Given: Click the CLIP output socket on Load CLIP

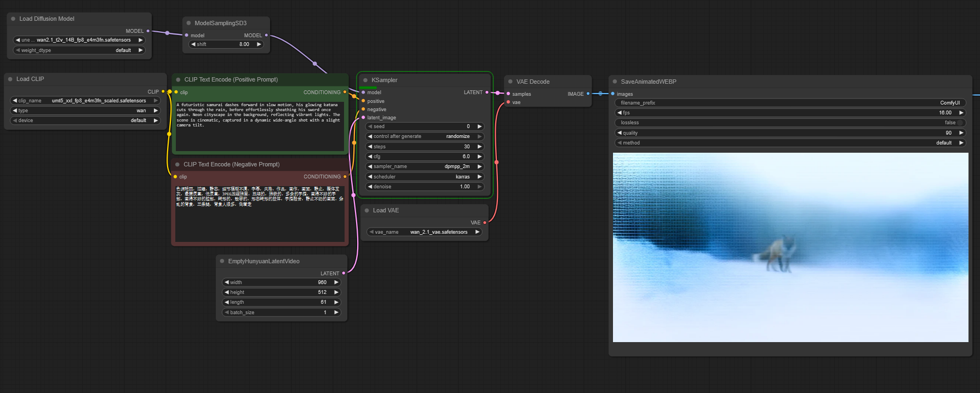Looking at the screenshot, I should click(x=163, y=91).
